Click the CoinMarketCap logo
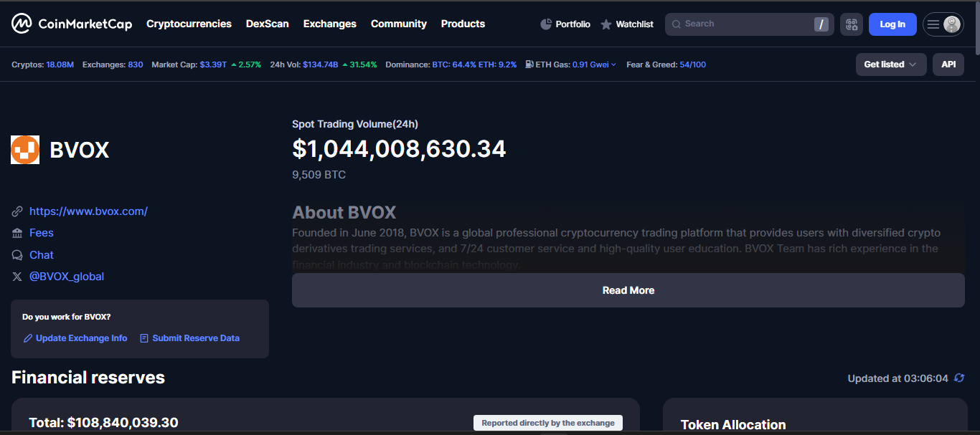980x435 pixels. point(72,24)
